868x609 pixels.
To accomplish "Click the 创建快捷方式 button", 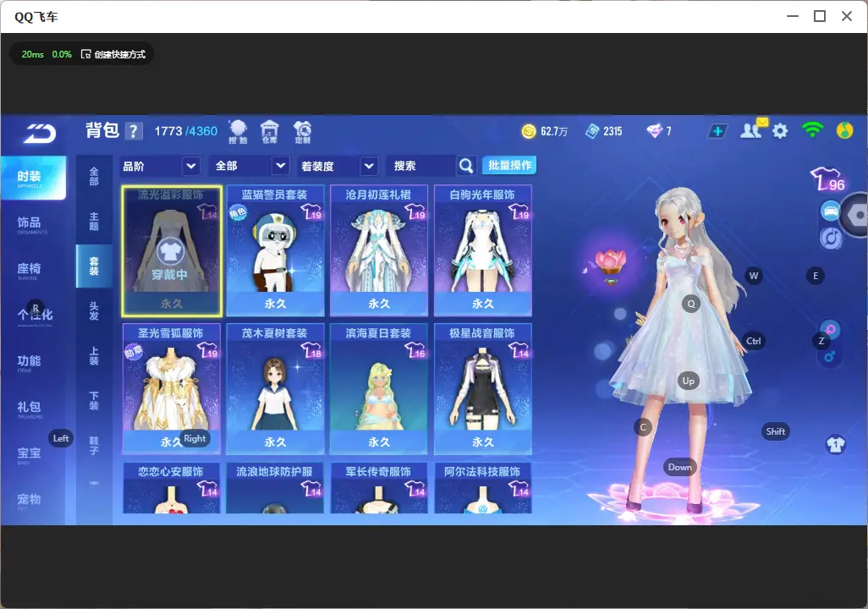I will tap(113, 54).
